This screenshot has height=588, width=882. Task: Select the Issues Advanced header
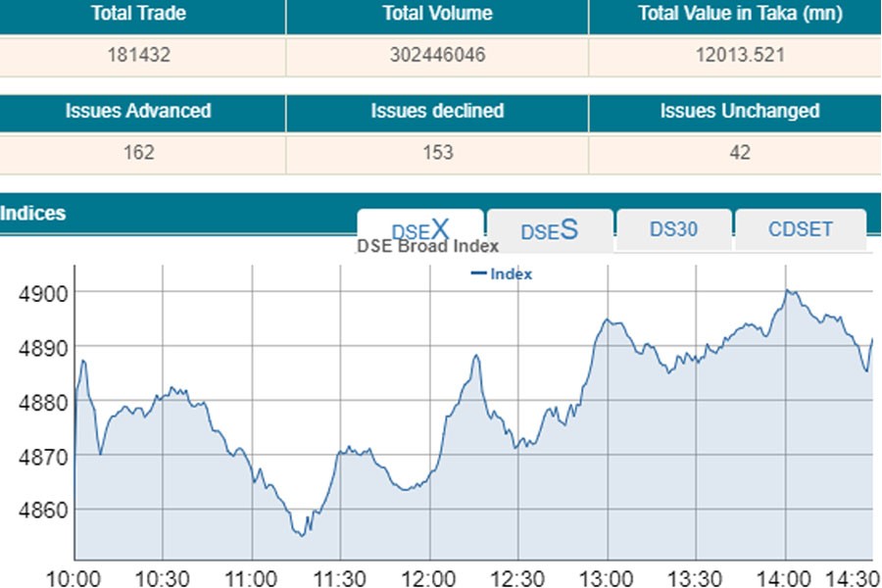pos(138,111)
